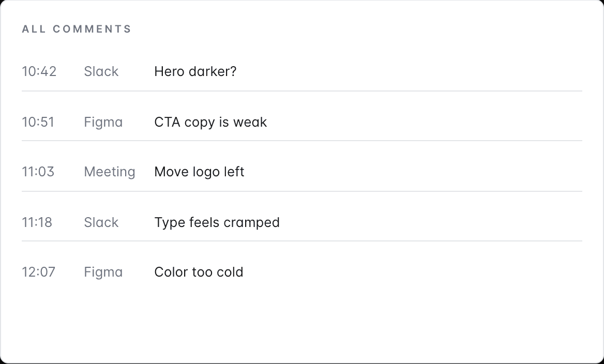The height and width of the screenshot is (364, 604).
Task: Open the "Move logo left" comment
Action: [x=199, y=172]
